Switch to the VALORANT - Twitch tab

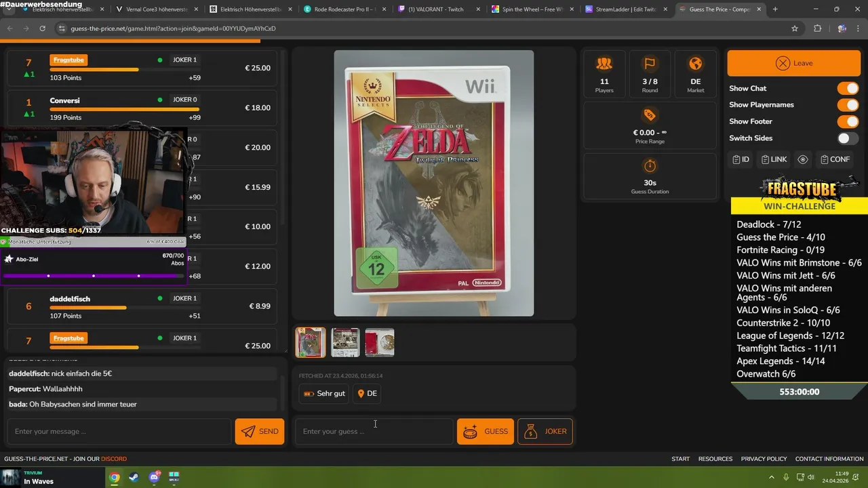(x=437, y=9)
